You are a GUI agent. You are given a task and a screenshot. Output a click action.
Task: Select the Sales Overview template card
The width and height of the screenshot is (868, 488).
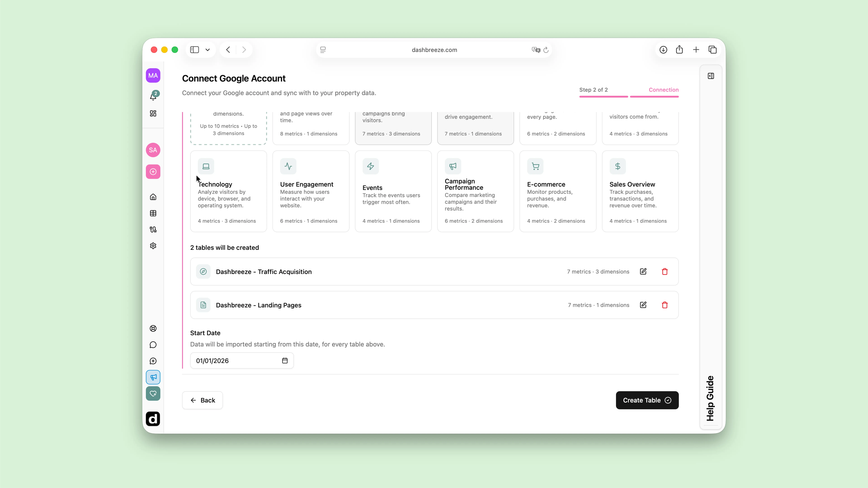click(x=640, y=191)
